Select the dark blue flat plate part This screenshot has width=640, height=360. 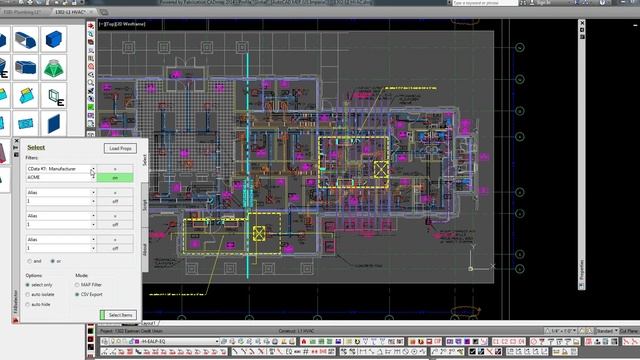(x=53, y=123)
